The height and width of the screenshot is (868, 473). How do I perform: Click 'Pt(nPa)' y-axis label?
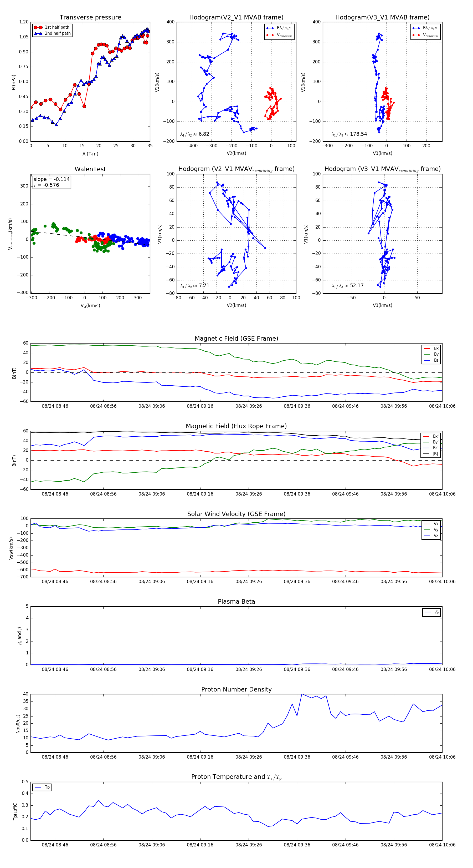[13, 82]
